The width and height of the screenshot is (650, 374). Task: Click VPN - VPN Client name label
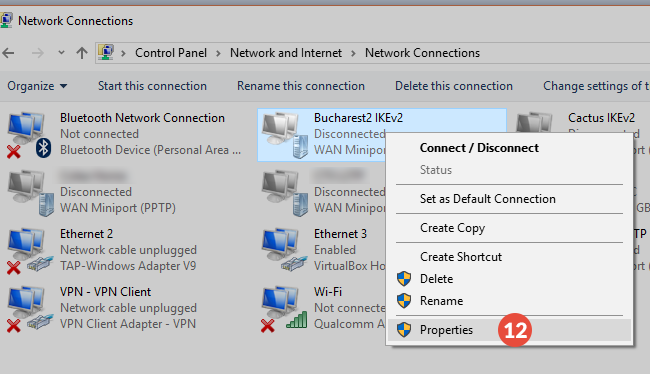(105, 292)
